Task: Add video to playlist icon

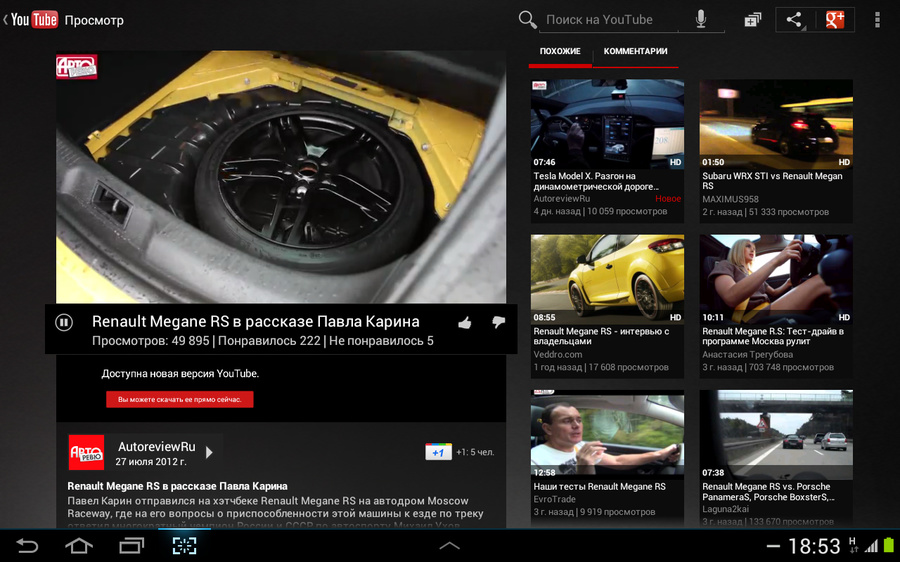Action: 752,20
